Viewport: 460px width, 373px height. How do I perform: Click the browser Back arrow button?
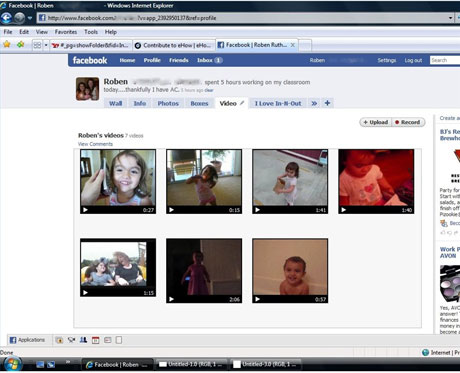pyautogui.click(x=7, y=18)
